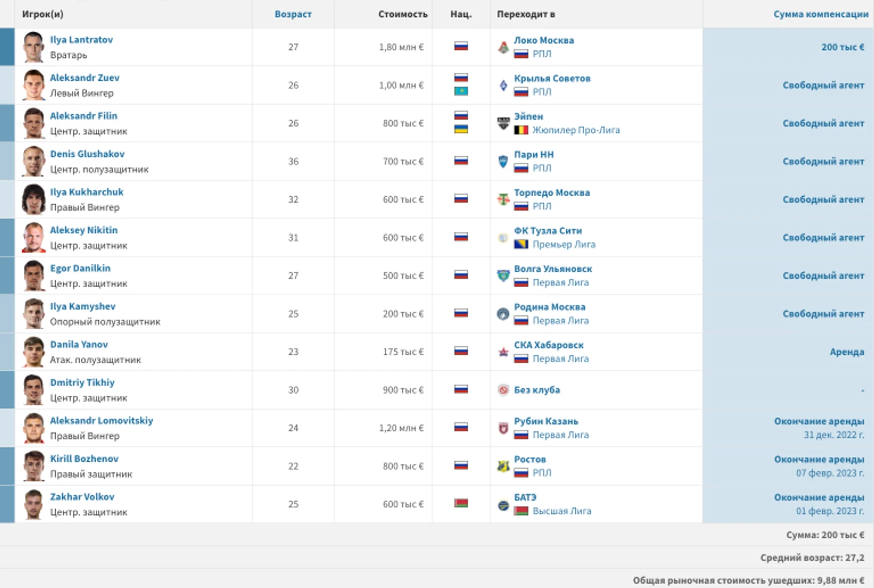This screenshot has width=874, height=588.
Task: Open Aleksey Nikitin's player photo
Action: click(x=34, y=237)
